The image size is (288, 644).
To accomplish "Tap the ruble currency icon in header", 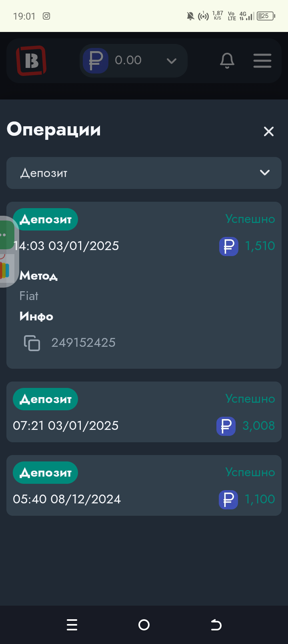I will coord(96,61).
